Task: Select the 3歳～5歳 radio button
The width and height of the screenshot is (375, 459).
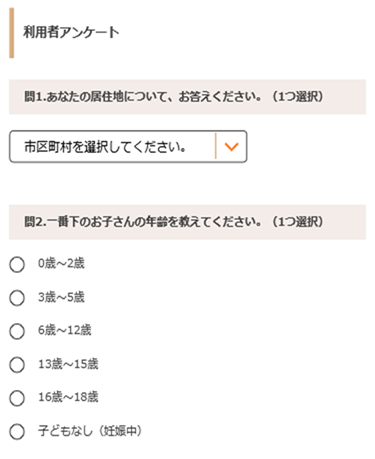Action: point(17,298)
